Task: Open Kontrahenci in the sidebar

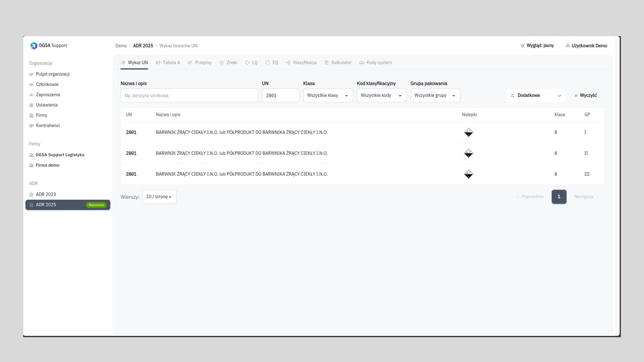Action: coord(68,125)
